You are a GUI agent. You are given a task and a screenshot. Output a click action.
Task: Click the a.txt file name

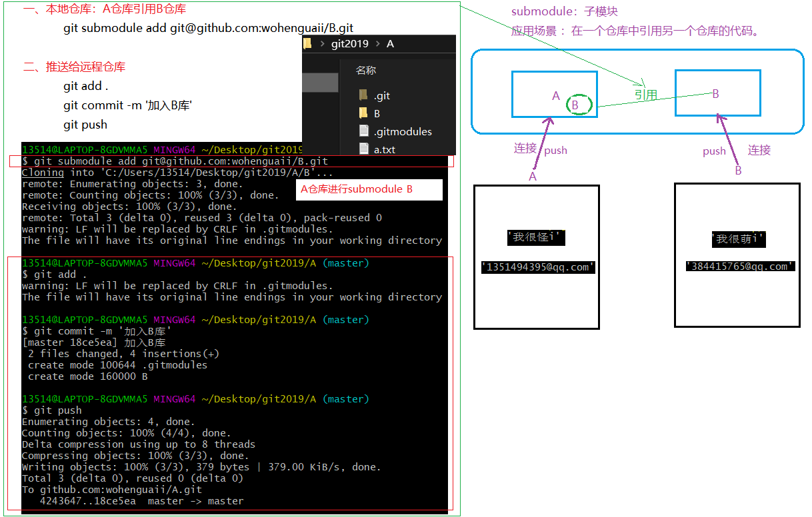click(385, 149)
